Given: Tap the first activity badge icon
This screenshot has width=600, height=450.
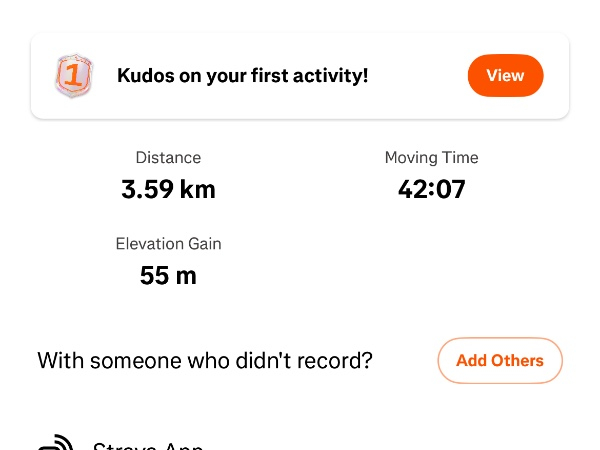Looking at the screenshot, I should pyautogui.click(x=72, y=76).
